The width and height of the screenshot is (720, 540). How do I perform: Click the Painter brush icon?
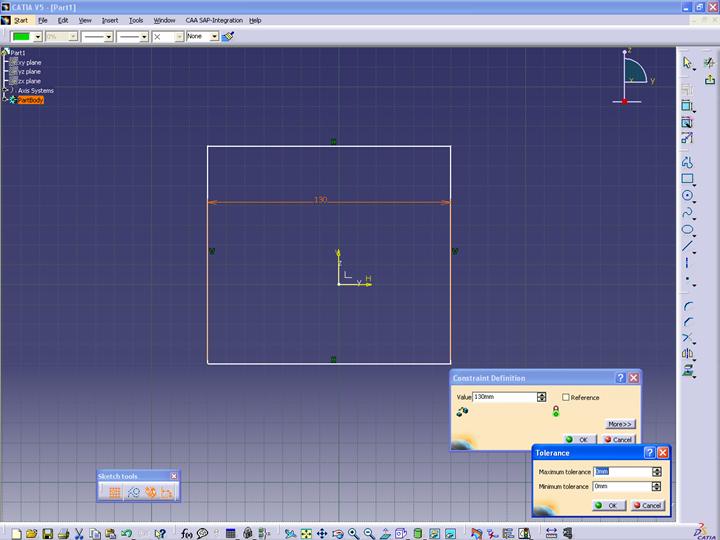point(228,36)
